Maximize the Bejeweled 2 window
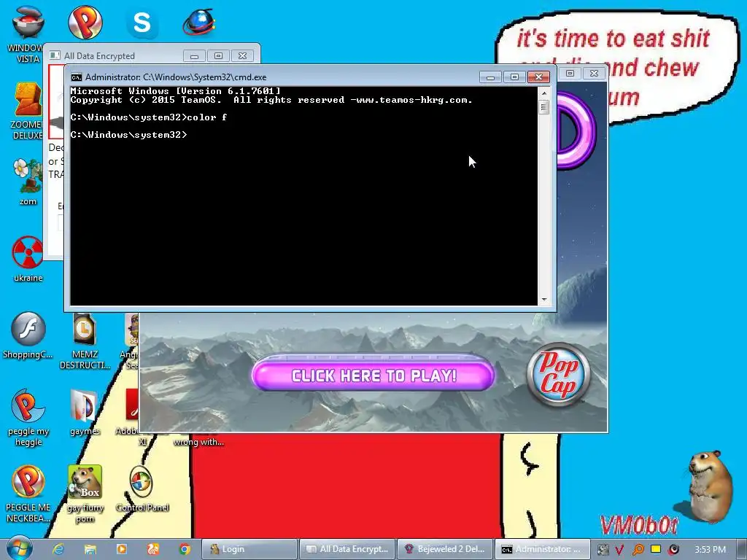 coord(570,73)
